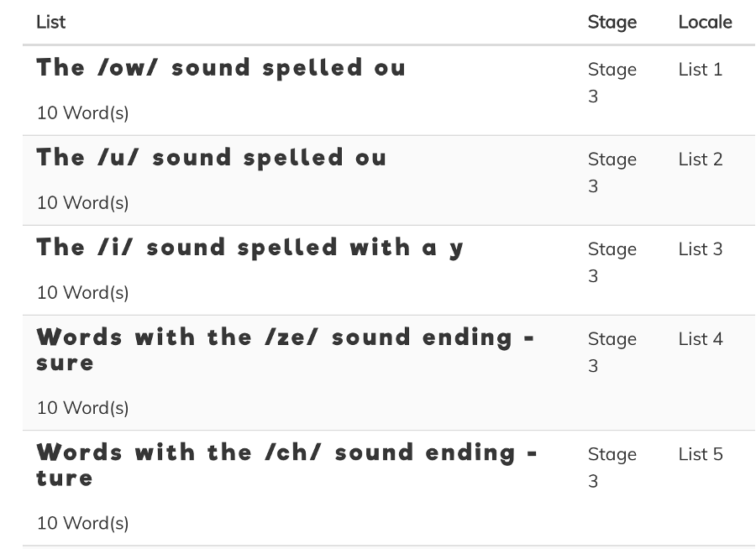Open 'Words with the /ch/ sound ending -ture'
The height and width of the screenshot is (549, 756).
287,465
